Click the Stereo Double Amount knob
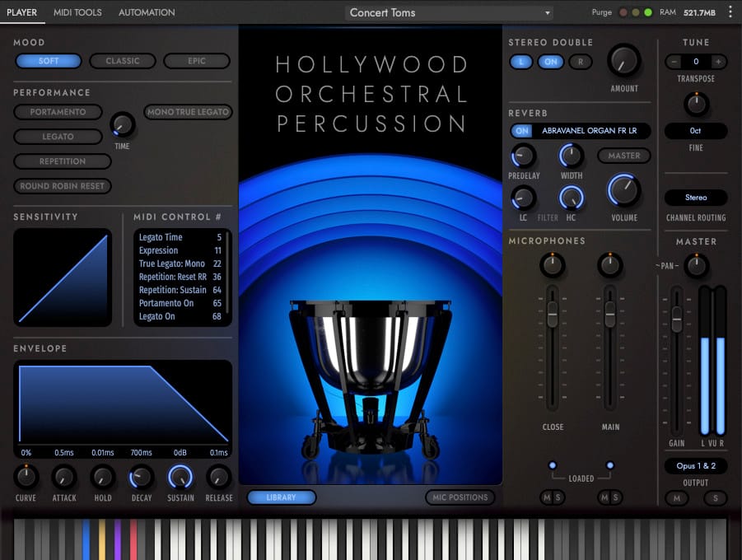 pos(624,61)
